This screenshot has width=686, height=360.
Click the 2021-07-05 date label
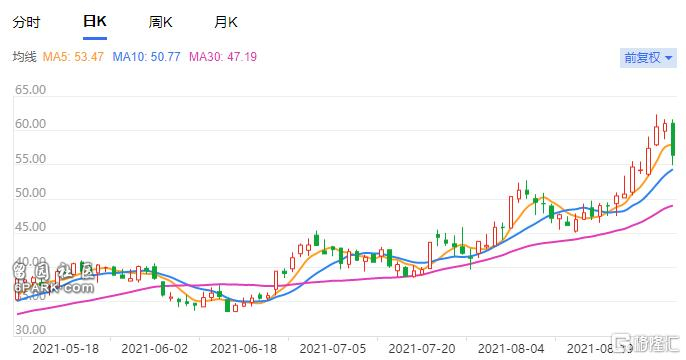(333, 349)
